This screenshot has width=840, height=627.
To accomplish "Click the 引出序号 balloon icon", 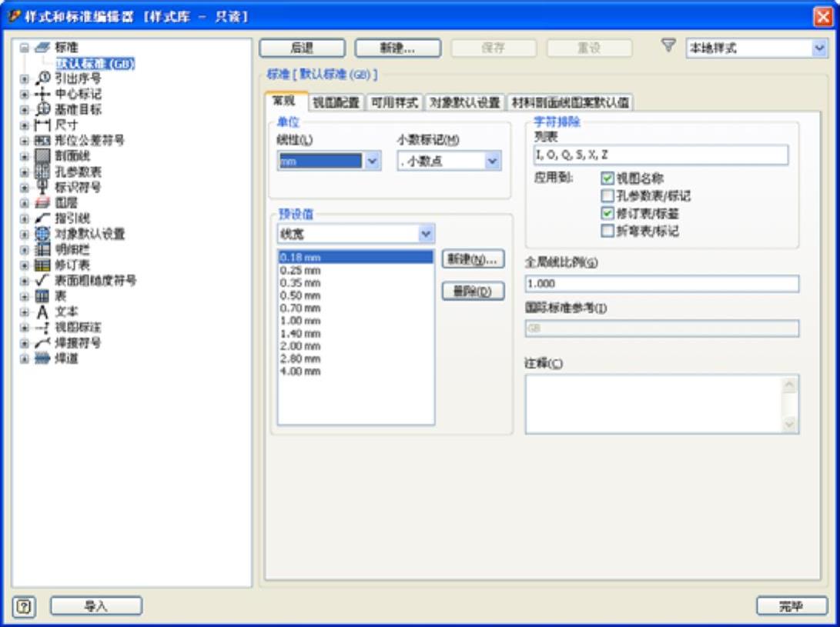I will coord(42,78).
